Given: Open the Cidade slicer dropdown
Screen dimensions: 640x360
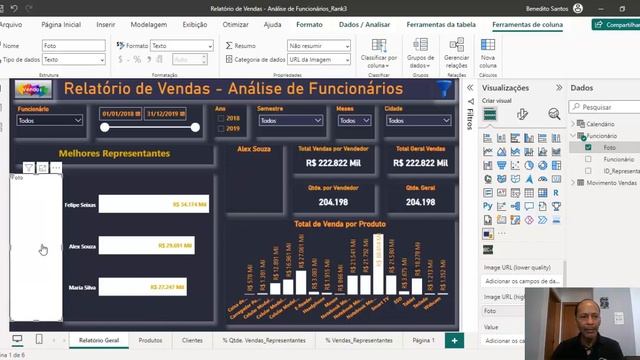Looking at the screenshot, I should click(x=418, y=120).
